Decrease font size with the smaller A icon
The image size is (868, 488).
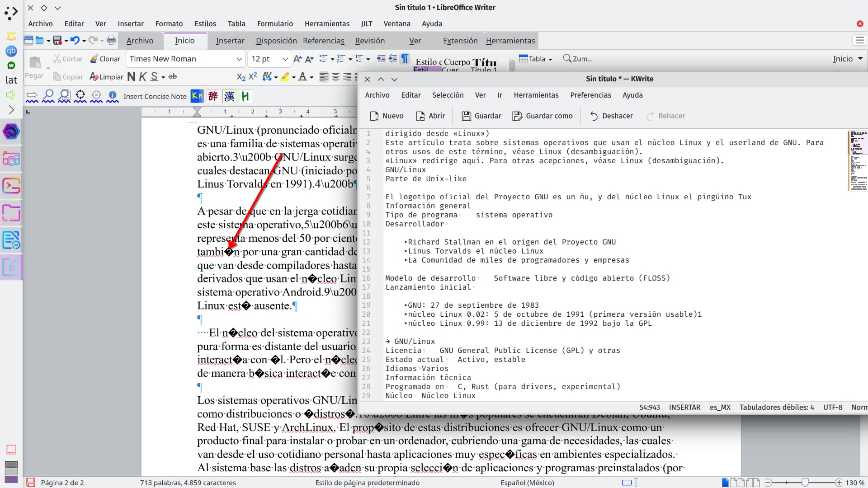pyautogui.click(x=309, y=59)
